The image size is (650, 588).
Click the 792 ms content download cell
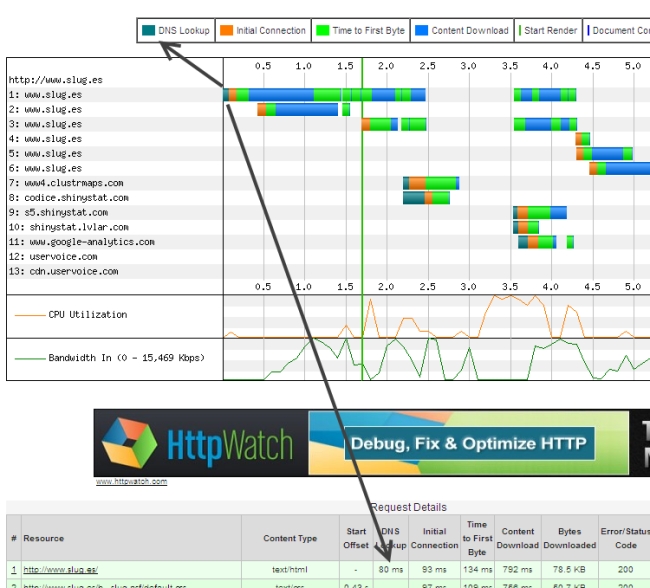[x=517, y=570]
